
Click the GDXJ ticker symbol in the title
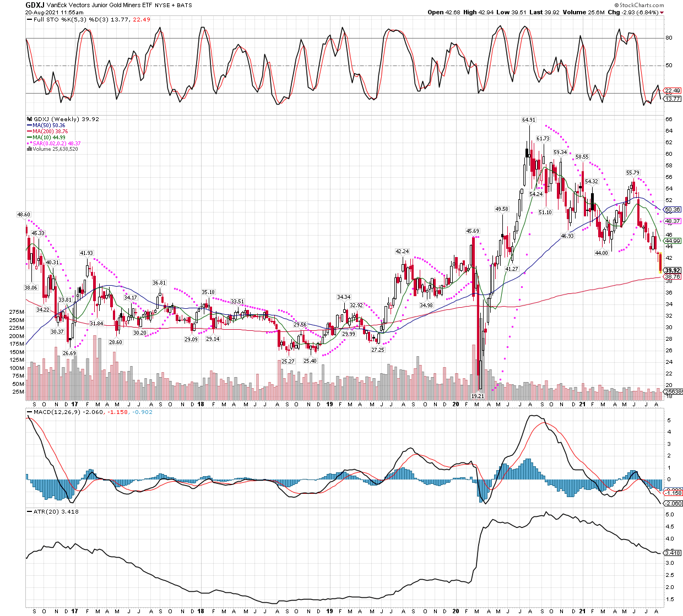point(35,4)
